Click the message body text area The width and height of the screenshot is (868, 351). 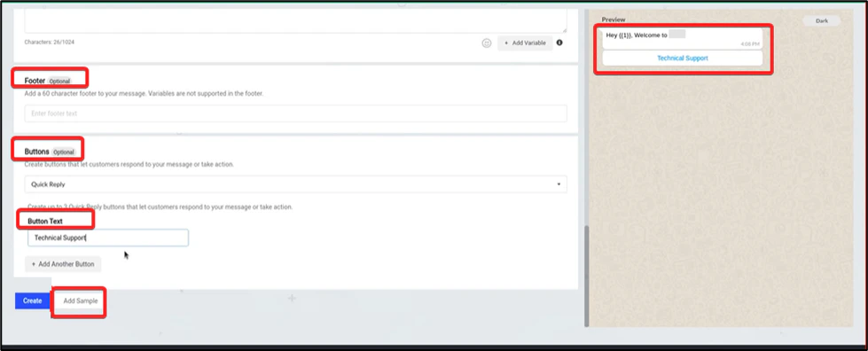[x=295, y=20]
